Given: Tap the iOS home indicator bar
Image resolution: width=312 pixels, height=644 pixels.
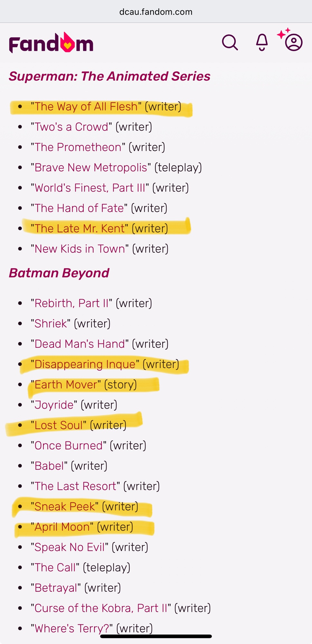Looking at the screenshot, I should [x=156, y=636].
